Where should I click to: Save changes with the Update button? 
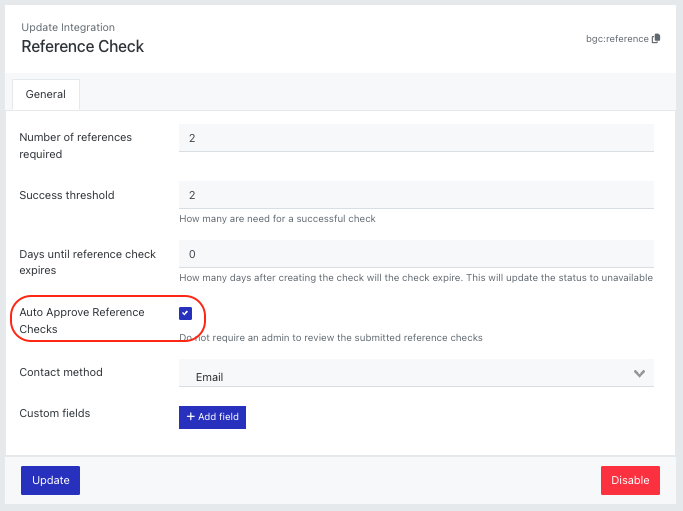pyautogui.click(x=51, y=480)
